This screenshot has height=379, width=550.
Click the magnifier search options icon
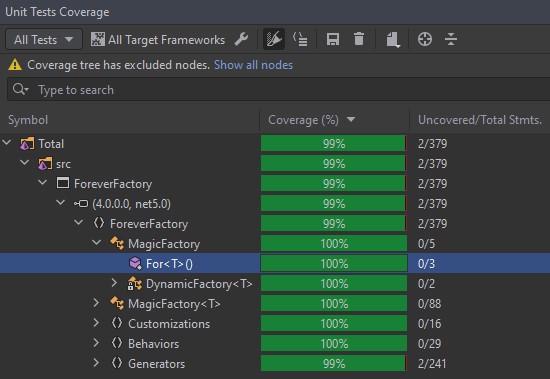[21, 89]
